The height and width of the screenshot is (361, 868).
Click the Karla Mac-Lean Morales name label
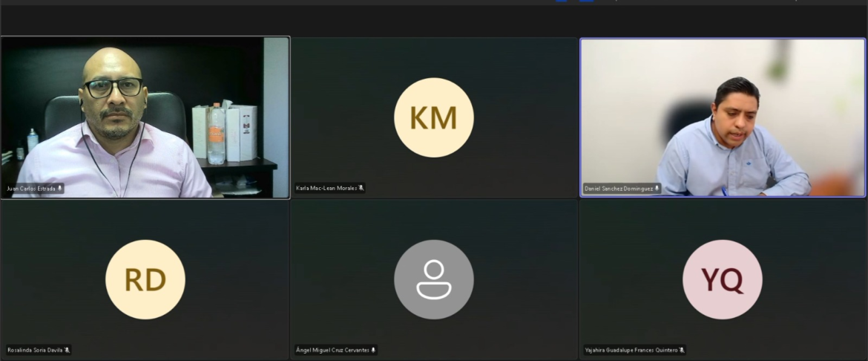[326, 189]
